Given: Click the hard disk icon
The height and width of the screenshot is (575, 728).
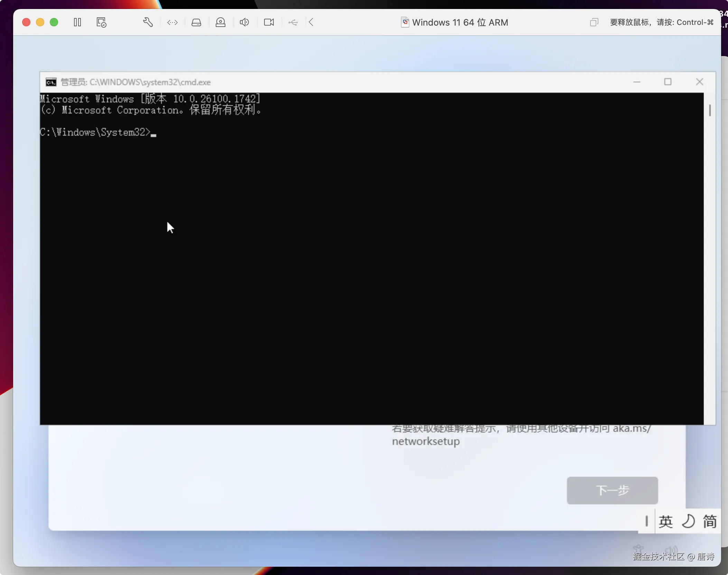Looking at the screenshot, I should pos(196,22).
